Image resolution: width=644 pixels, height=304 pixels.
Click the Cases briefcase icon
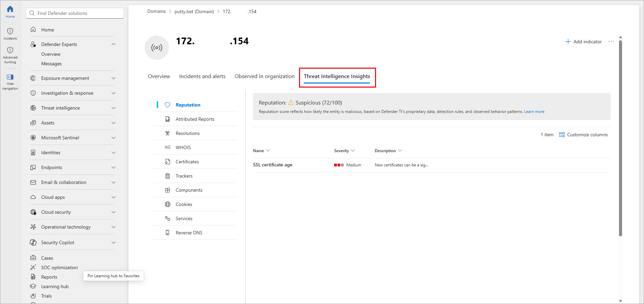pos(33,258)
